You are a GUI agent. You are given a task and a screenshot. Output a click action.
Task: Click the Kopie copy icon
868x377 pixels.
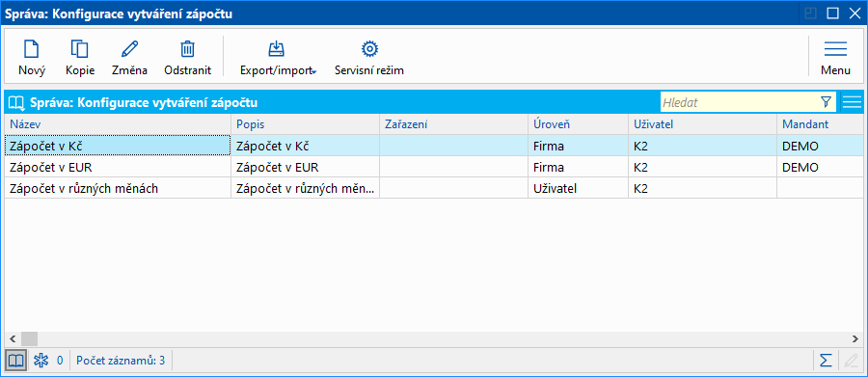coord(80,50)
